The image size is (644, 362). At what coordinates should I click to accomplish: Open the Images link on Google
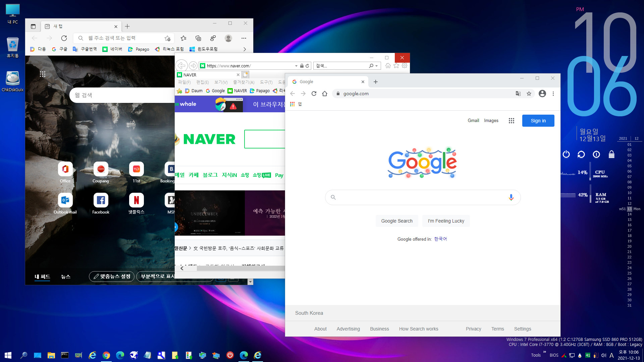point(491,121)
